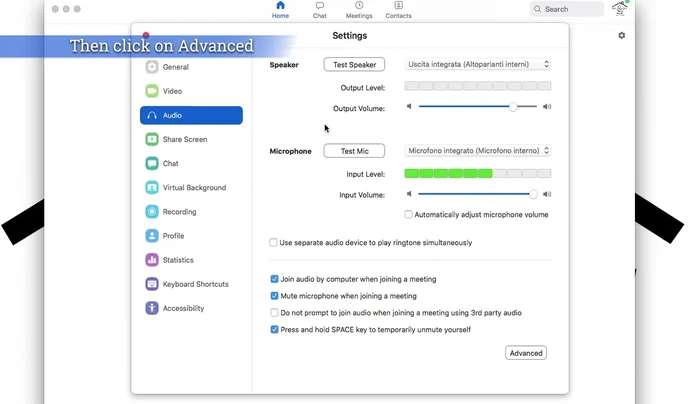Click the gear icon in Zoom window

621,35
